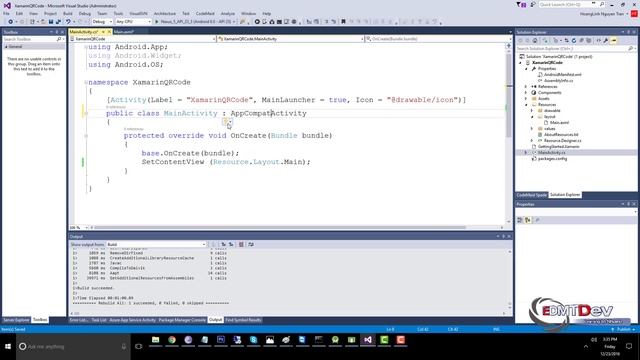Select Main.axml in Solution Explorer
This screenshot has height=360, width=640.
(559, 122)
